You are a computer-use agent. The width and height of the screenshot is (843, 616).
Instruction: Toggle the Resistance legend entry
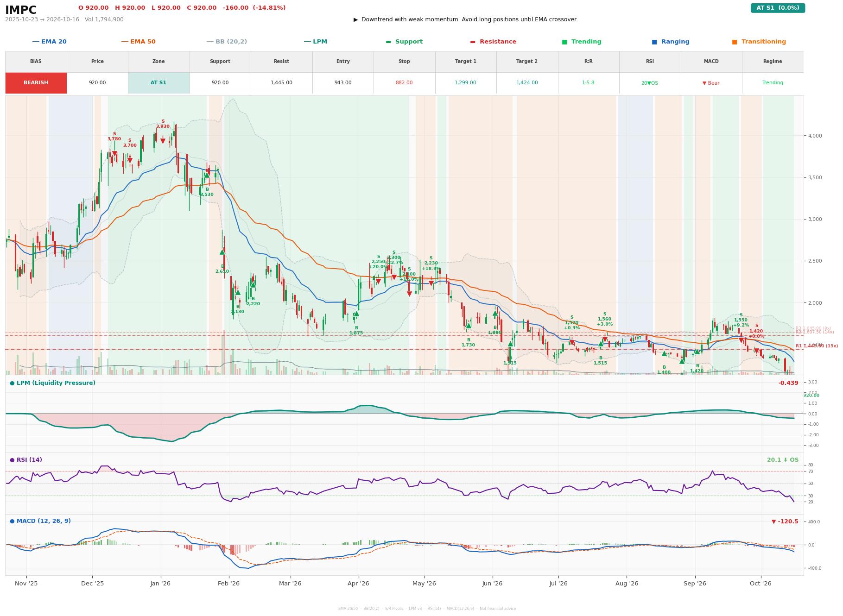(493, 42)
